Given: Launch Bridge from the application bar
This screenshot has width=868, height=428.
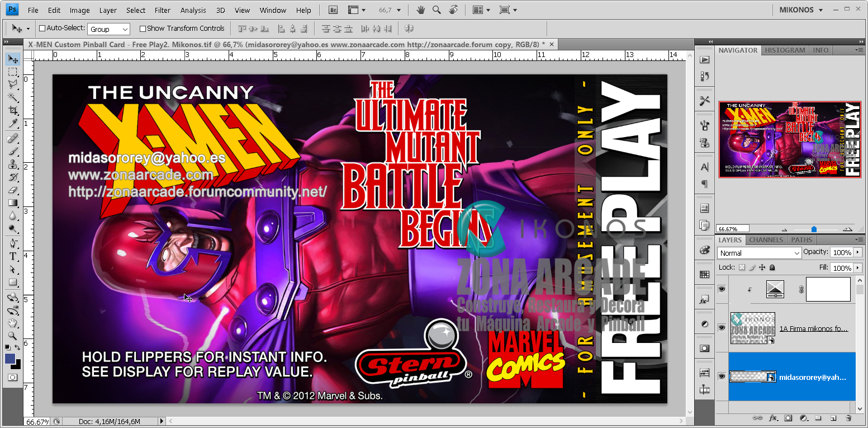Looking at the screenshot, I should [x=333, y=10].
